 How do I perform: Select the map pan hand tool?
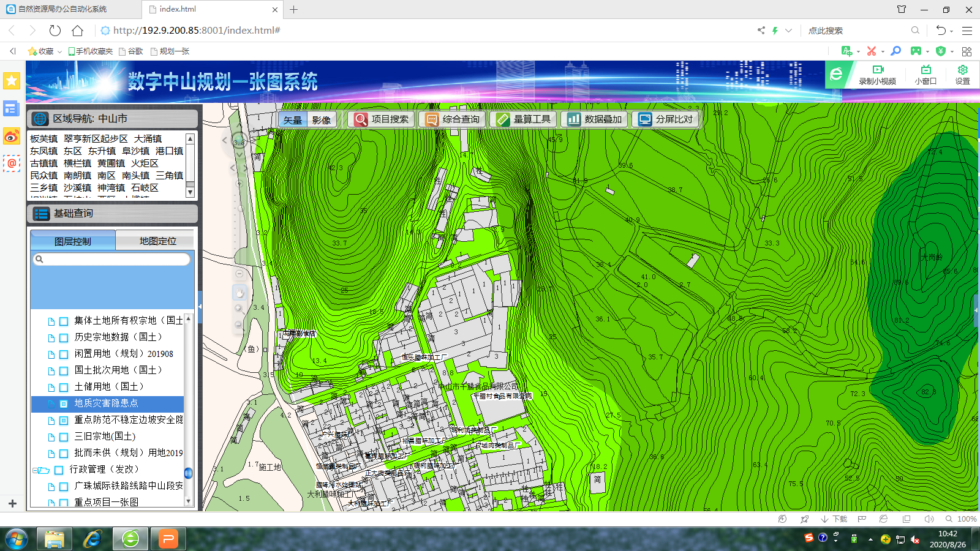point(239,293)
